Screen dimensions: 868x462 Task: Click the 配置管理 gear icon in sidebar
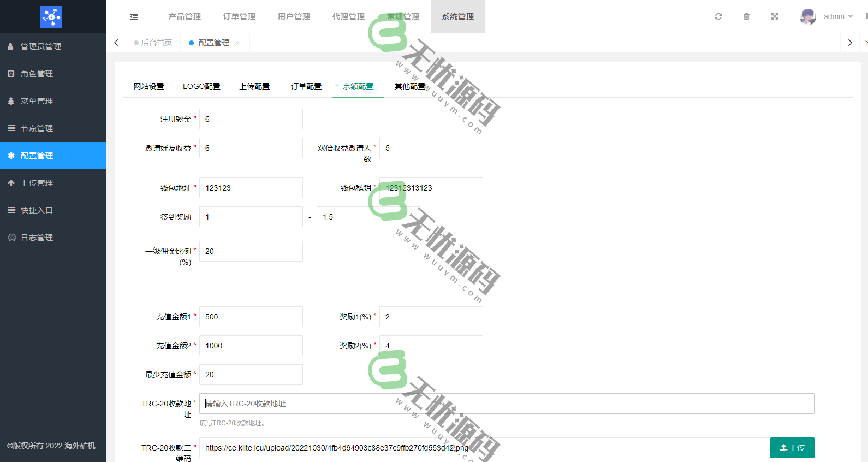11,156
